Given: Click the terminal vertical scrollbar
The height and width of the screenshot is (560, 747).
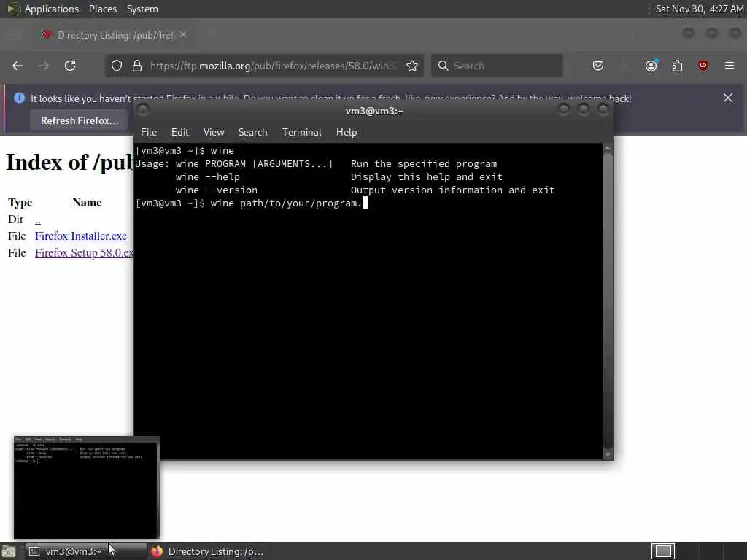Looking at the screenshot, I should (608, 301).
